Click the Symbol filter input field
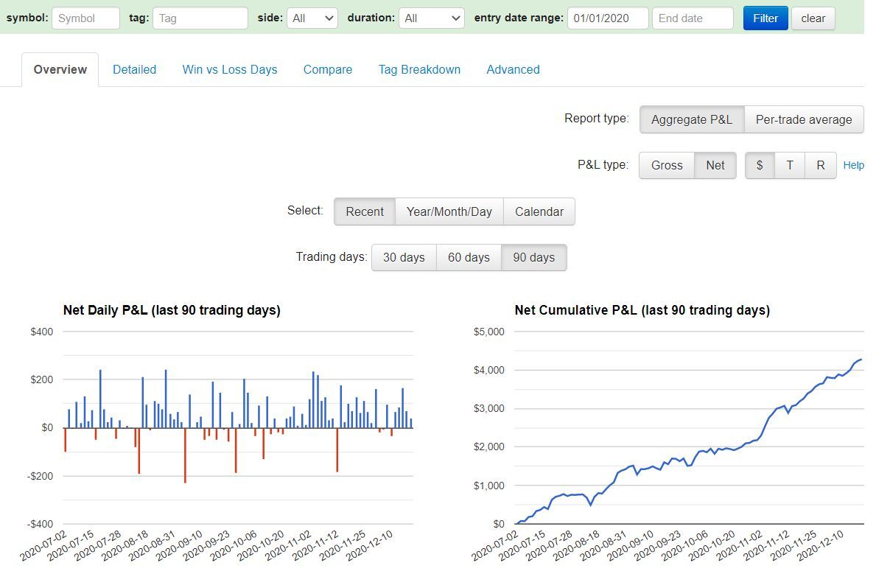This screenshot has height=588, width=890. (x=85, y=18)
